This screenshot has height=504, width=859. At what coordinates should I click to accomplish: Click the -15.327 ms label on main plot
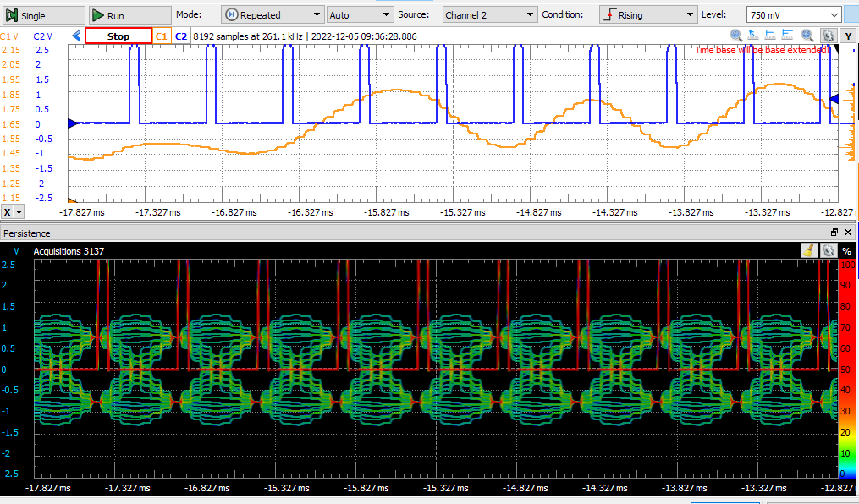pos(463,212)
